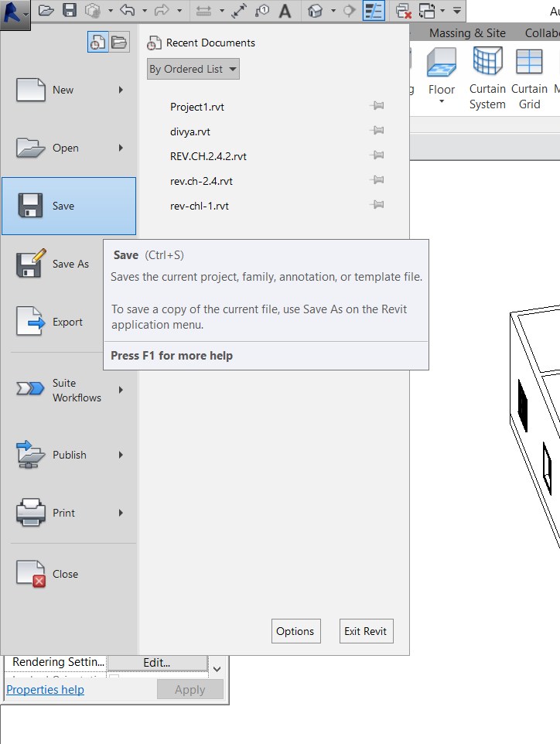Show Open Documents list view button
Viewport: 560px width, 744px height.
[x=119, y=43]
